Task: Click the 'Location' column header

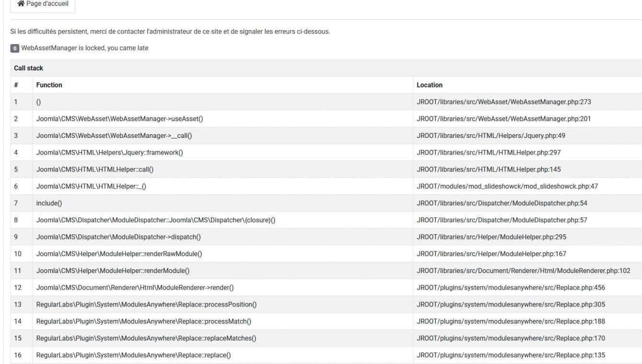Action: pos(527,85)
